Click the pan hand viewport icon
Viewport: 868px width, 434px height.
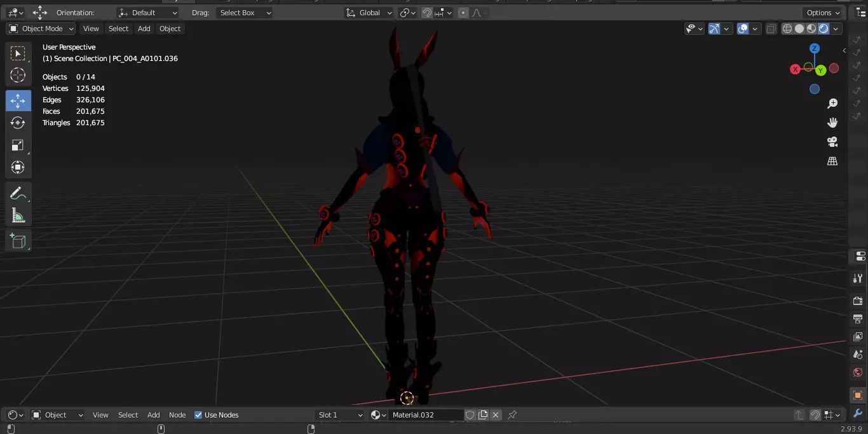(832, 123)
